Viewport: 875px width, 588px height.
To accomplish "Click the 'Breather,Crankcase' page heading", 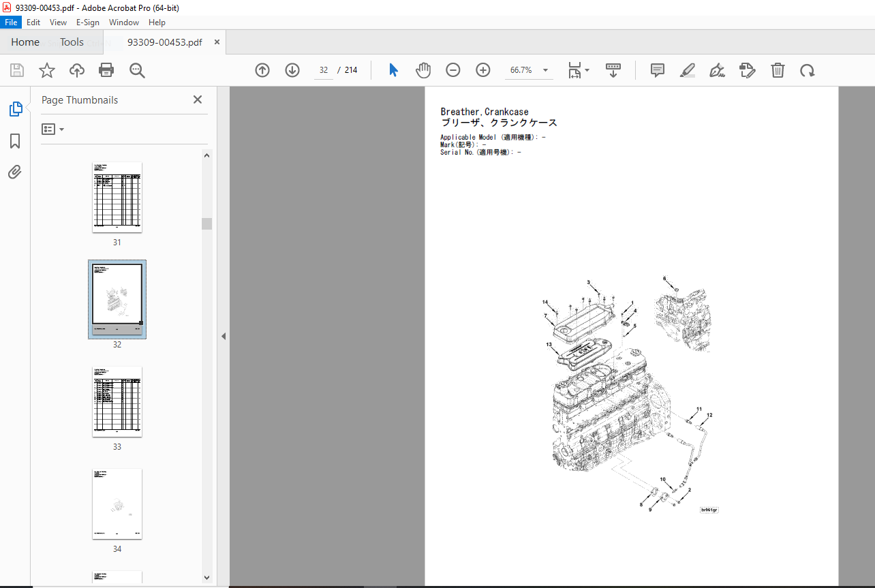I will 485,112.
